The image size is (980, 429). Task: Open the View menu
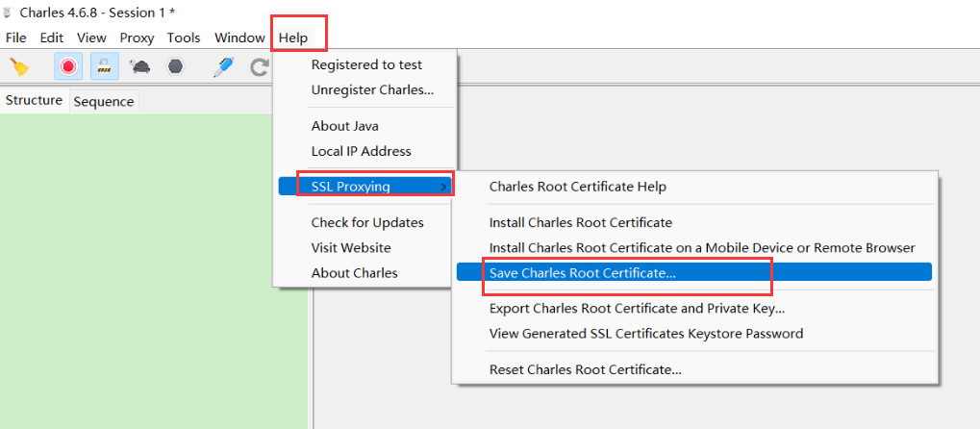click(x=91, y=38)
